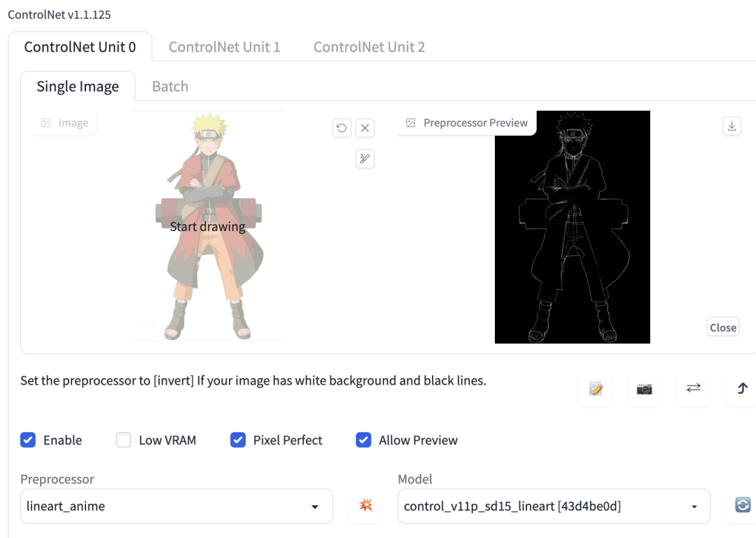
Task: Download the preprocessor preview image
Action: [731, 126]
